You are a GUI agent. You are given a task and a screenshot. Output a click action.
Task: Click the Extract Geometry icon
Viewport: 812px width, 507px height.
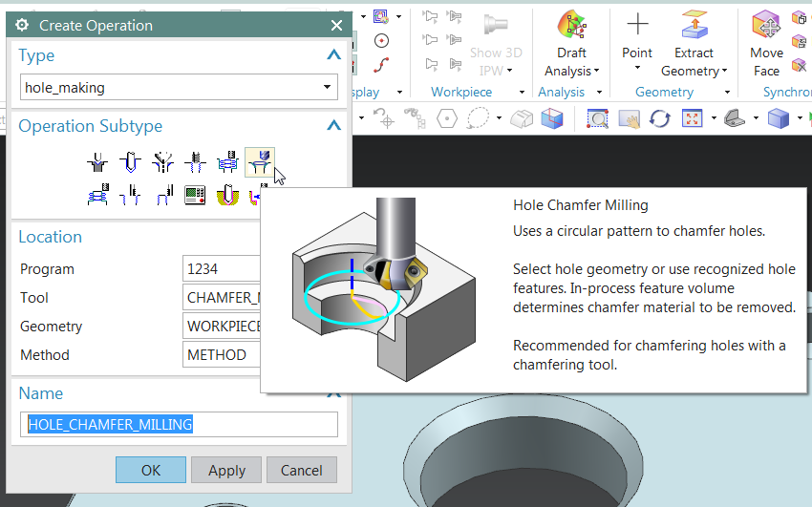click(694, 24)
